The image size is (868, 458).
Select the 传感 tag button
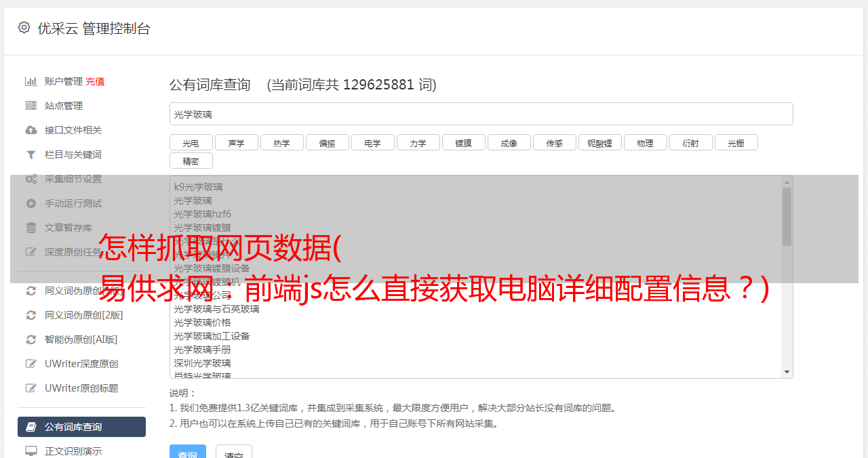pyautogui.click(x=554, y=142)
